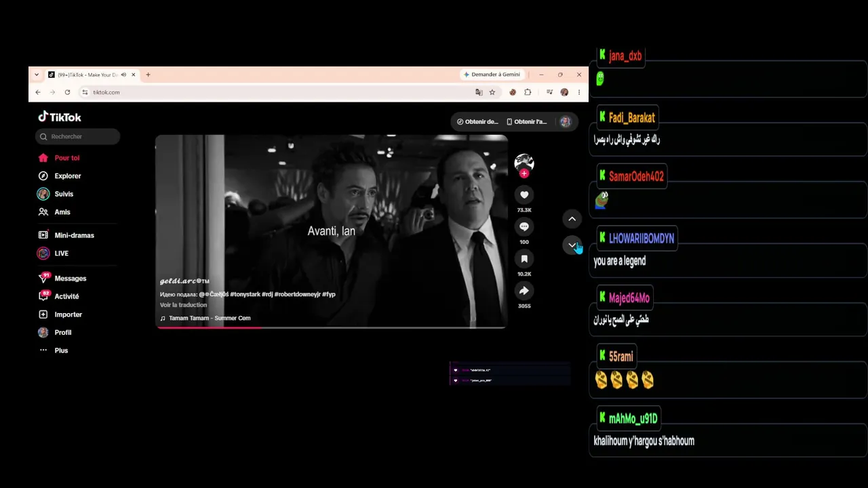This screenshot has height=488, width=868.
Task: Close the TikTok browser tab
Action: tap(134, 75)
